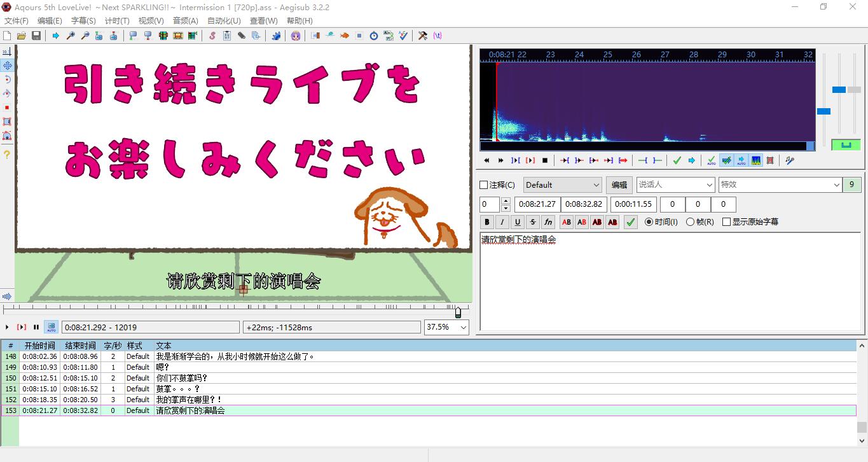The width and height of the screenshot is (868, 462).
Task: Open the 编辑(E) menu
Action: 50,20
